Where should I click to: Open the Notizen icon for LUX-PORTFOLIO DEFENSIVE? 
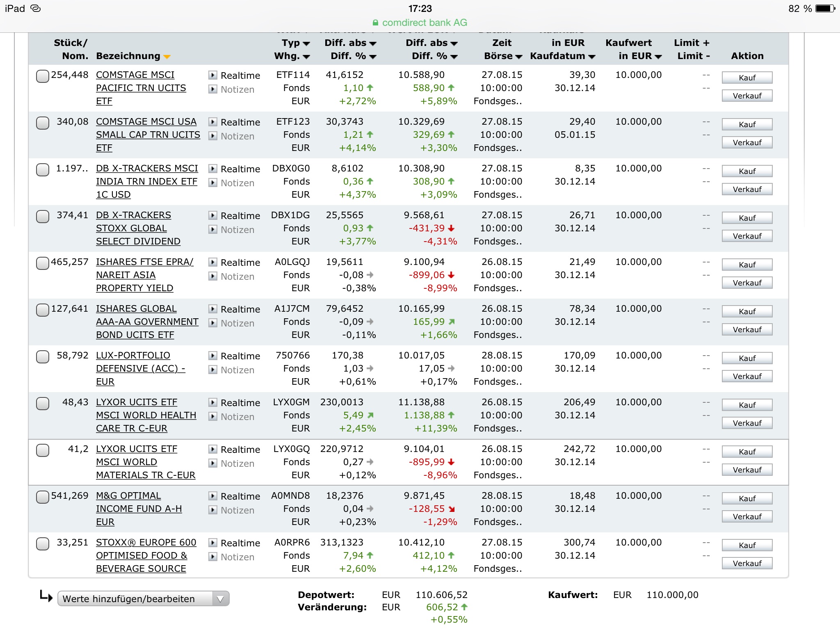[x=212, y=370]
